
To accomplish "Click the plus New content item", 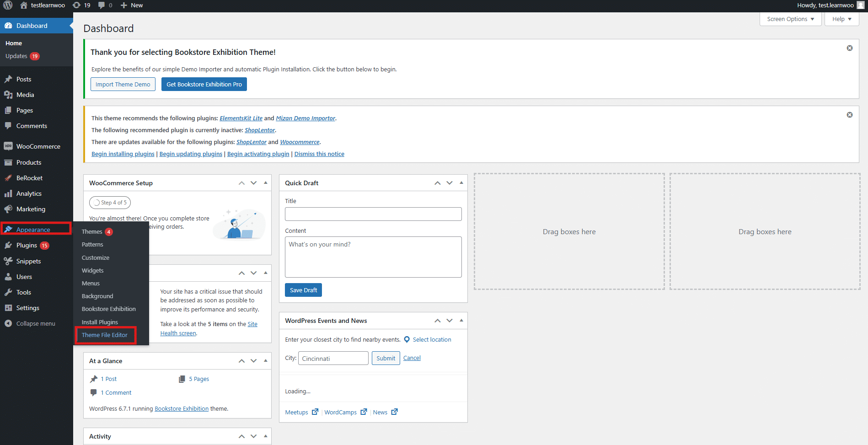I will point(131,5).
